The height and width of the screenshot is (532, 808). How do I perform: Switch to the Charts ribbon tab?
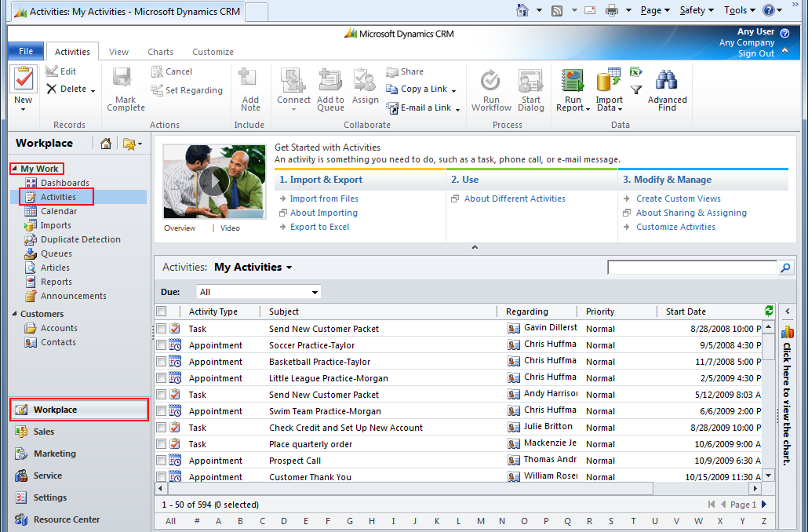pyautogui.click(x=160, y=52)
